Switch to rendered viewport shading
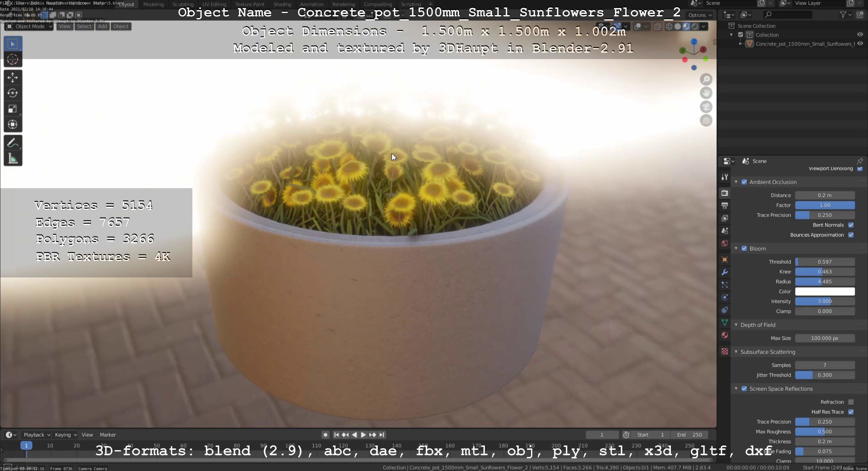The image size is (868, 471). [x=695, y=27]
